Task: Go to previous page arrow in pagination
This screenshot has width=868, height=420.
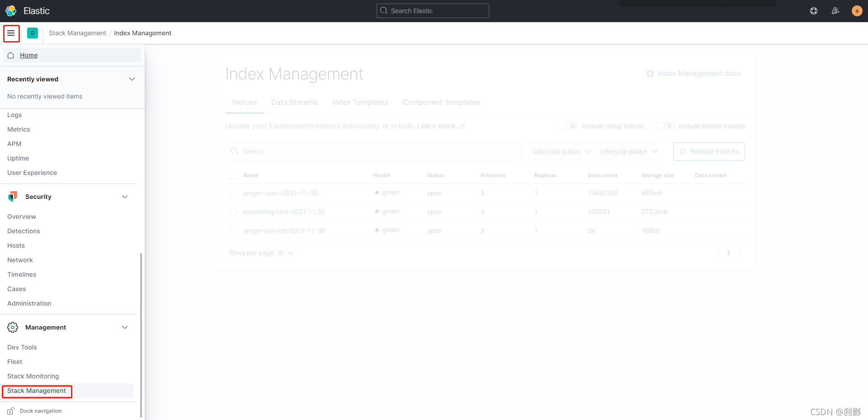Action: pyautogui.click(x=717, y=253)
